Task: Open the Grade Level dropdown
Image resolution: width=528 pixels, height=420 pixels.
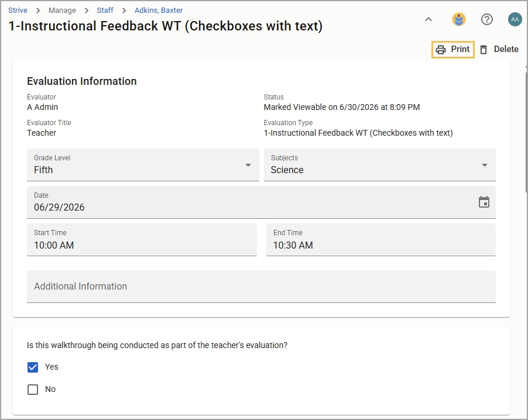Action: tap(143, 165)
